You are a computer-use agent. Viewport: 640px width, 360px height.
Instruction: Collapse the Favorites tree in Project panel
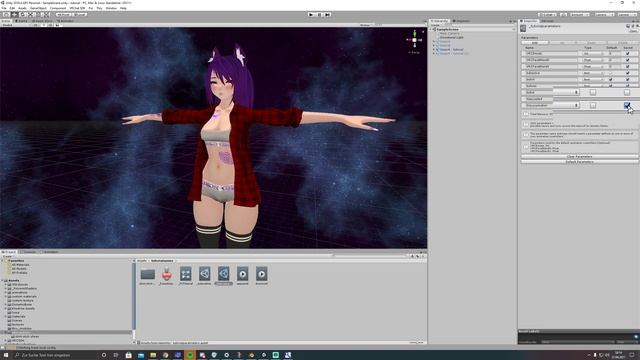[3, 260]
